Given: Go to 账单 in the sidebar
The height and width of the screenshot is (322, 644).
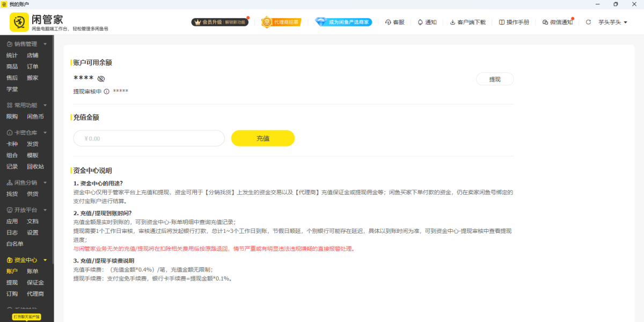Looking at the screenshot, I should (33, 272).
